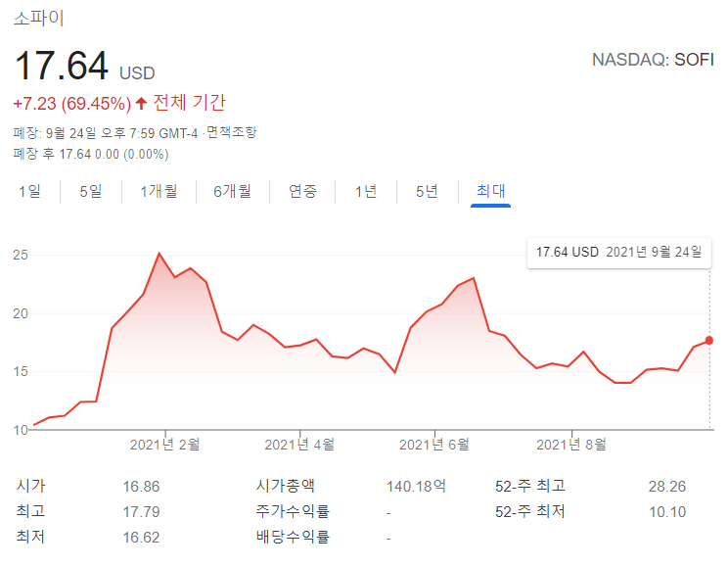Click the 2021년 8월 axis label
The width and height of the screenshot is (728, 567).
pos(571,445)
